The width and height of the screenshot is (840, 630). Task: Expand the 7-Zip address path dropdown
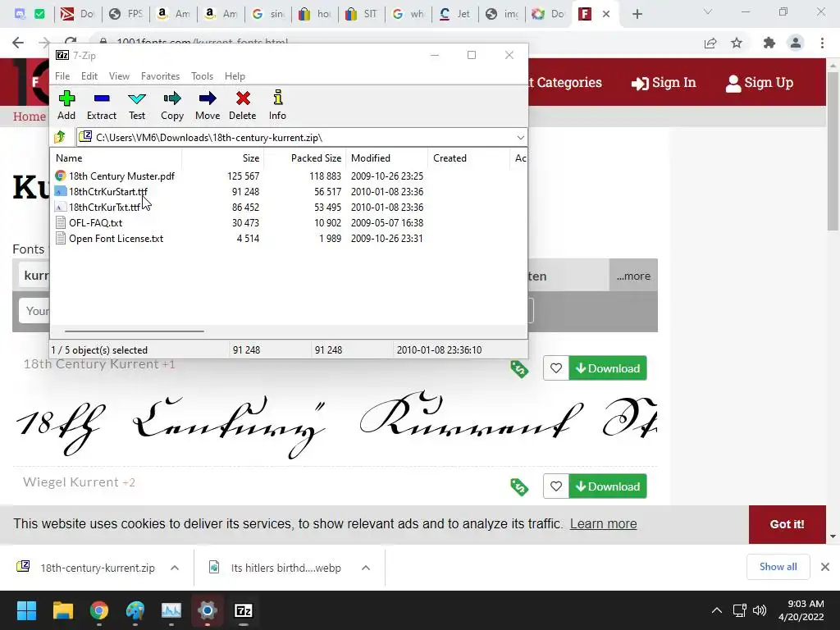coord(520,138)
